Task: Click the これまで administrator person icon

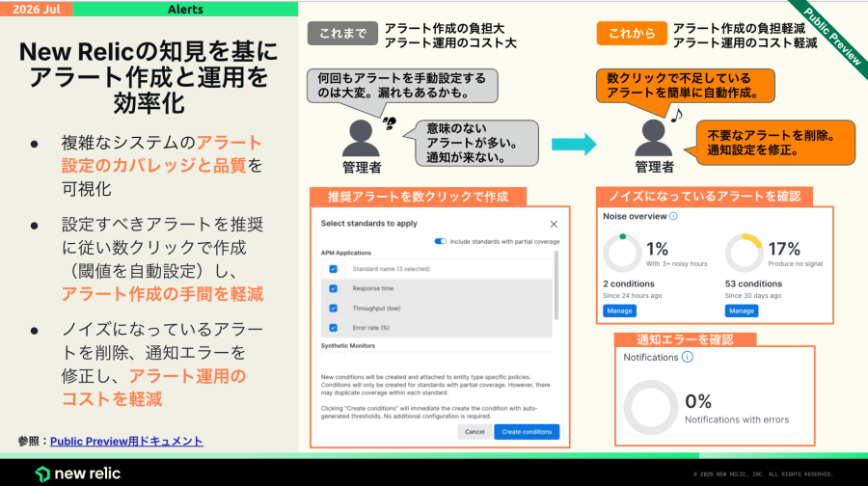Action: pos(361,139)
